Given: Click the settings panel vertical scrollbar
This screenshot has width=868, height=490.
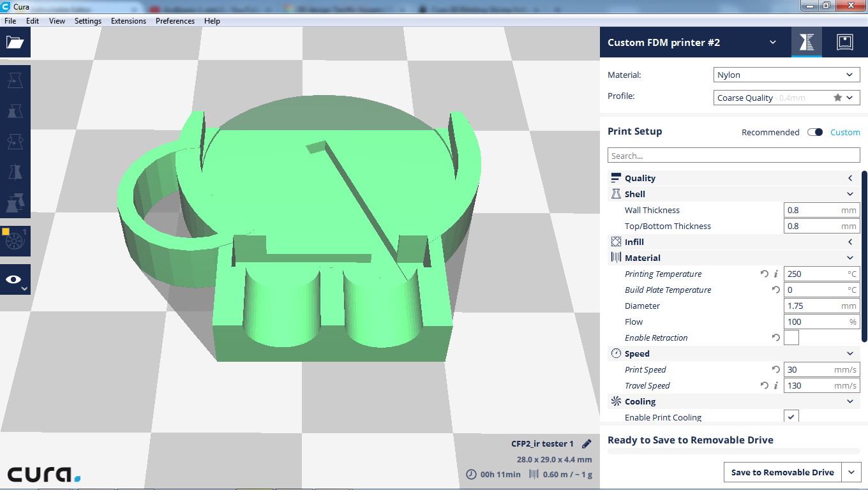Looking at the screenshot, I should click(x=865, y=256).
